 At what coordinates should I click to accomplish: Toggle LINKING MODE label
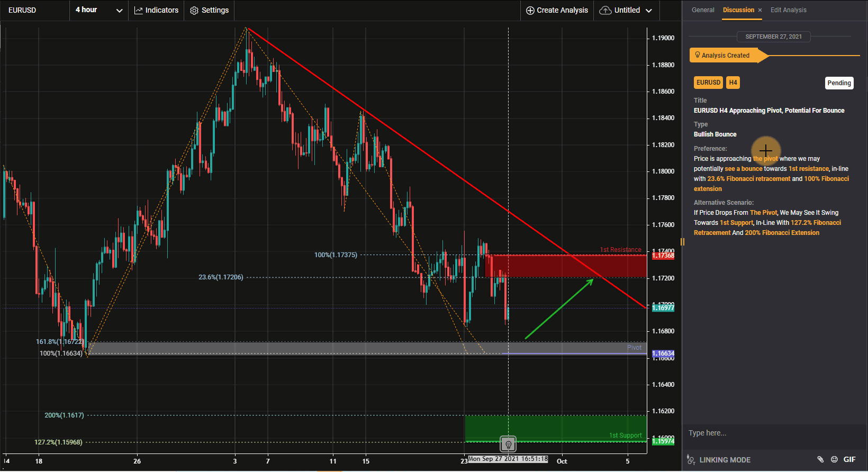tap(725, 460)
